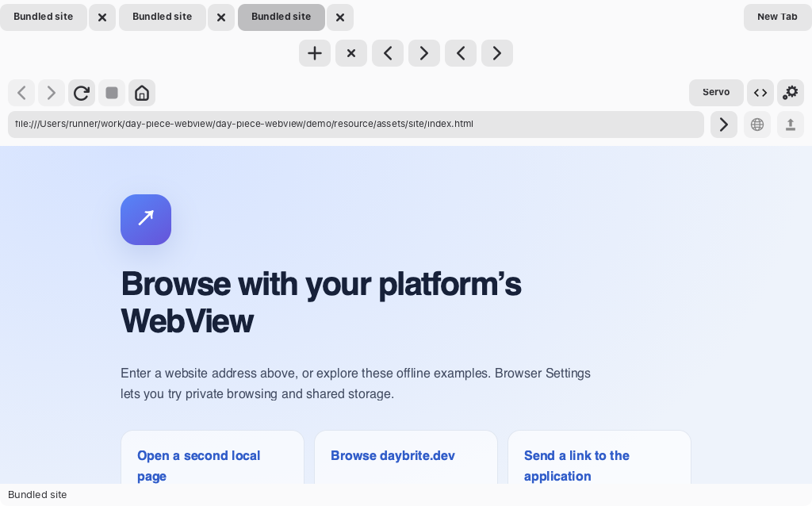Image resolution: width=812 pixels, height=506 pixels.
Task: Go back using the greyed-out back arrow beside reload
Action: (21, 94)
